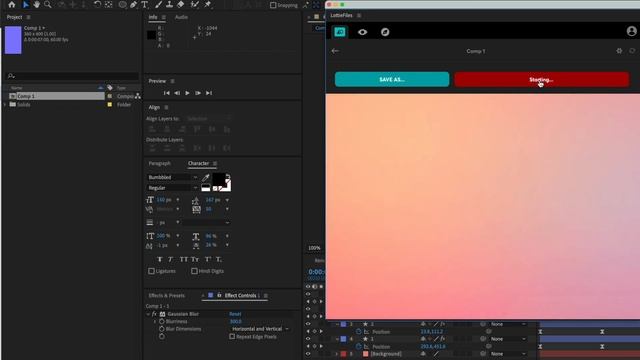640x360 pixels.
Task: Open LottieFiles discover compass icon
Action: (385, 32)
